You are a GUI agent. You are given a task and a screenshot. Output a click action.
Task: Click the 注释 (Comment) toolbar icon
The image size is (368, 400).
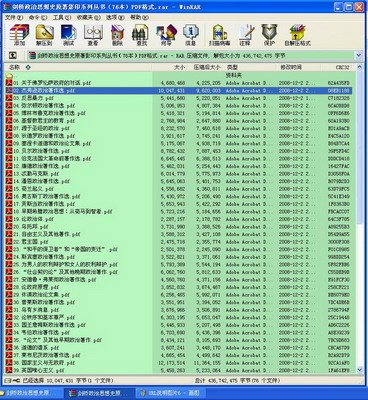pyautogui.click(x=245, y=35)
